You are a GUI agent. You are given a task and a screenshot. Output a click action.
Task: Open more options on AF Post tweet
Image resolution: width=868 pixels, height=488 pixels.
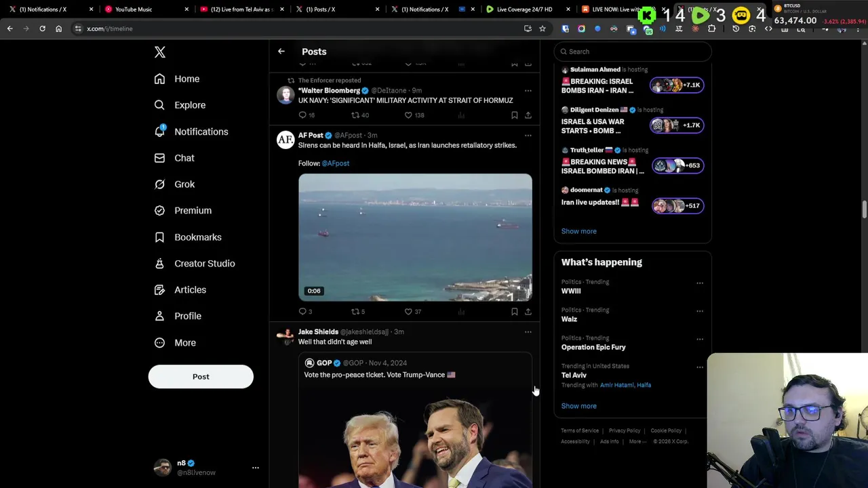[528, 135]
